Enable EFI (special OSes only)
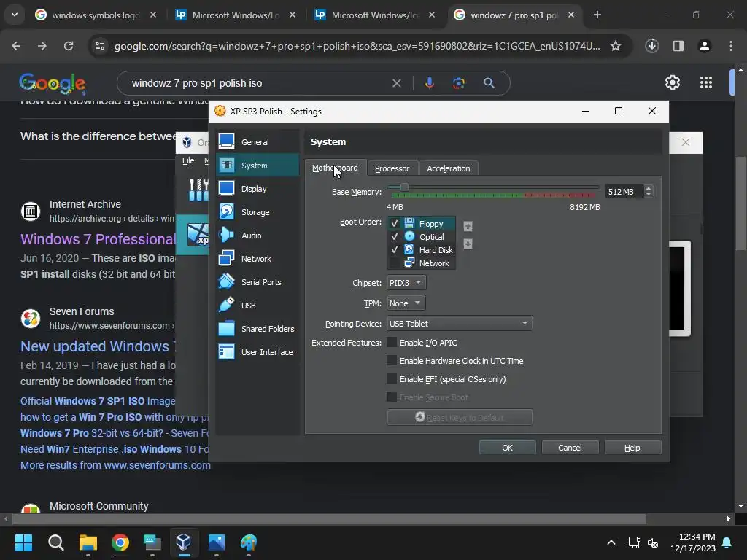747x560 pixels. point(392,378)
